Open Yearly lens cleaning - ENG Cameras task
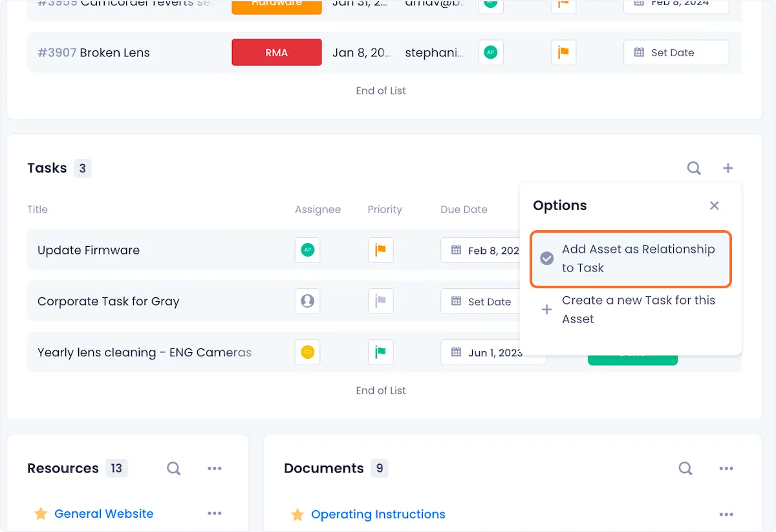Viewport: 776px width, 532px height. coord(144,352)
